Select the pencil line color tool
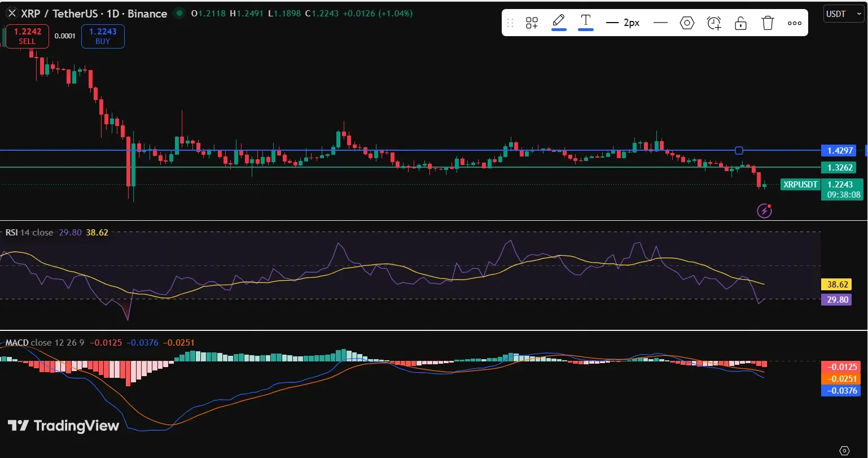The width and height of the screenshot is (868, 458). (559, 22)
